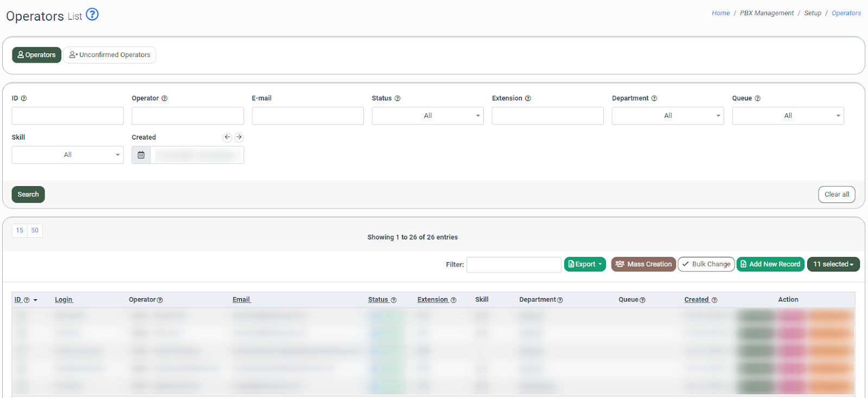Select the Operators tab
The height and width of the screenshot is (398, 868).
click(36, 55)
